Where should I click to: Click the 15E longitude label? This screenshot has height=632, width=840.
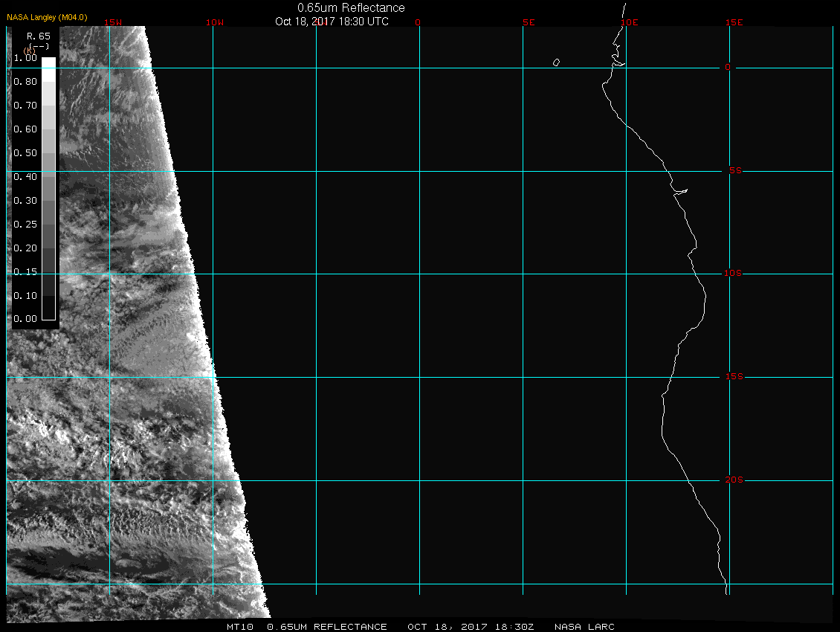[734, 22]
